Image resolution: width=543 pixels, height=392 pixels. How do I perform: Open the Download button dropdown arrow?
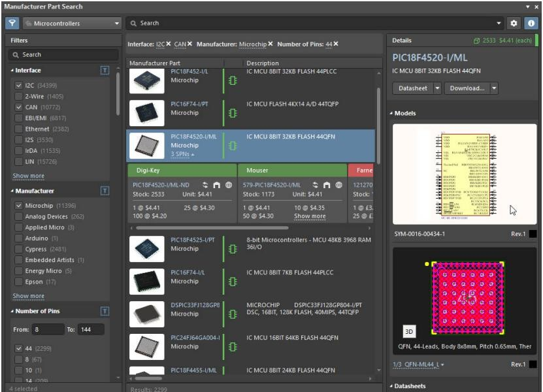(494, 88)
